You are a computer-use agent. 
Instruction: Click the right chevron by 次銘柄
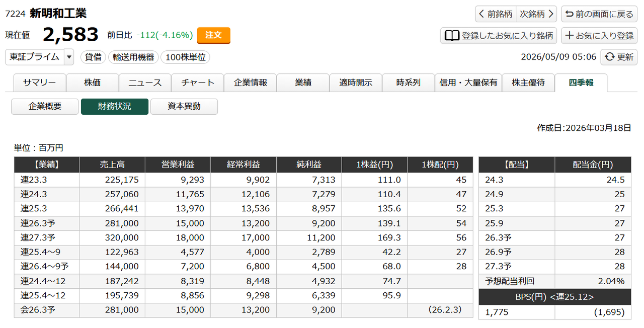(x=551, y=14)
